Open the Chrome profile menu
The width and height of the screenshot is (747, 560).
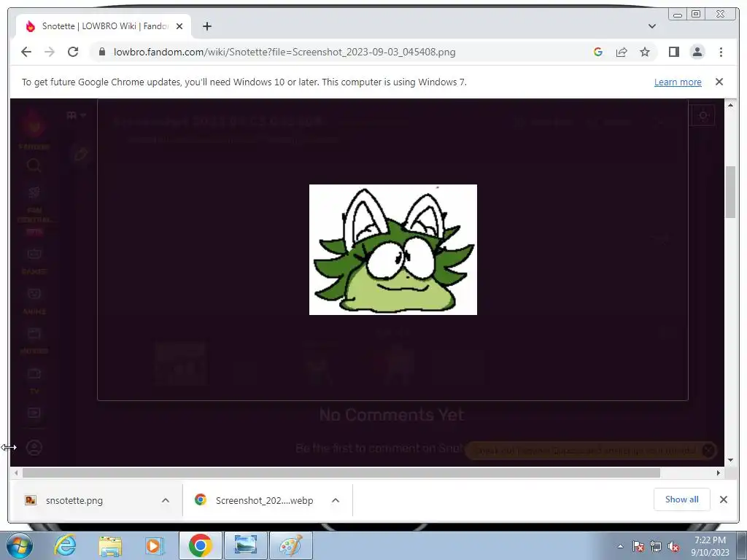[x=697, y=52]
